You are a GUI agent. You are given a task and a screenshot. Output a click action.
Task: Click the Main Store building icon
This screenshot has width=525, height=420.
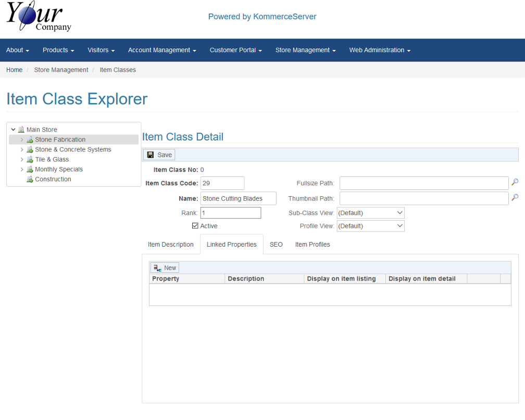pyautogui.click(x=21, y=130)
